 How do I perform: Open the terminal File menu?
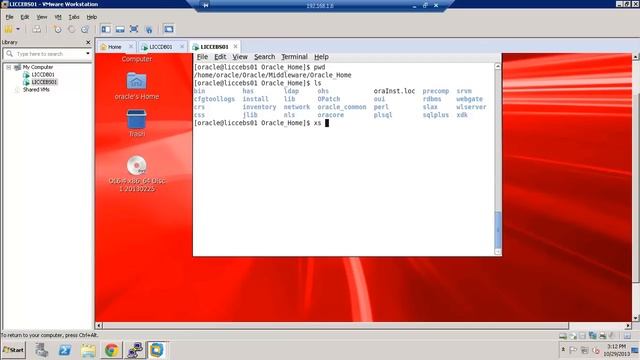click(202, 57)
